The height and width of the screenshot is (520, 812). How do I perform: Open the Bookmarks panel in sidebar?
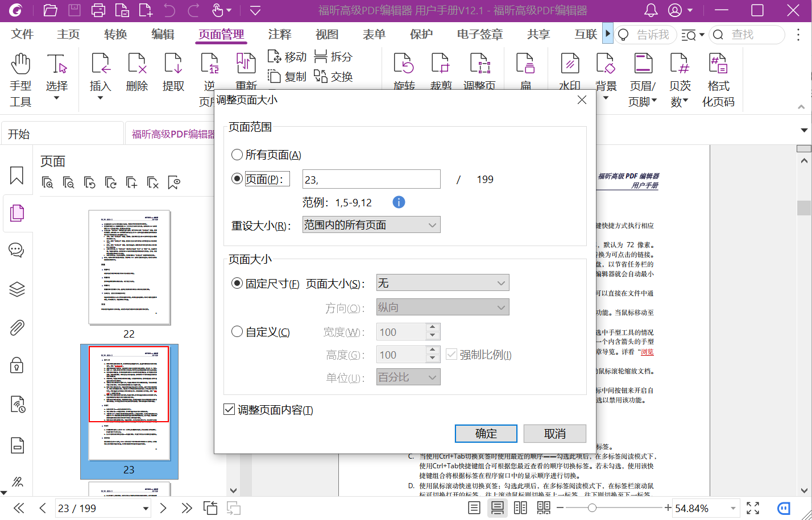click(17, 176)
